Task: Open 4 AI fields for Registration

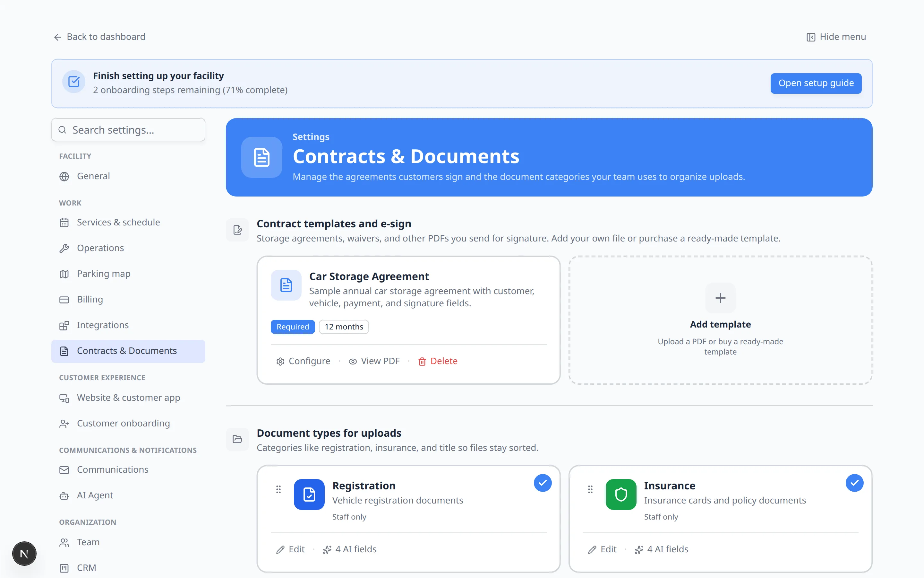Action: point(349,549)
